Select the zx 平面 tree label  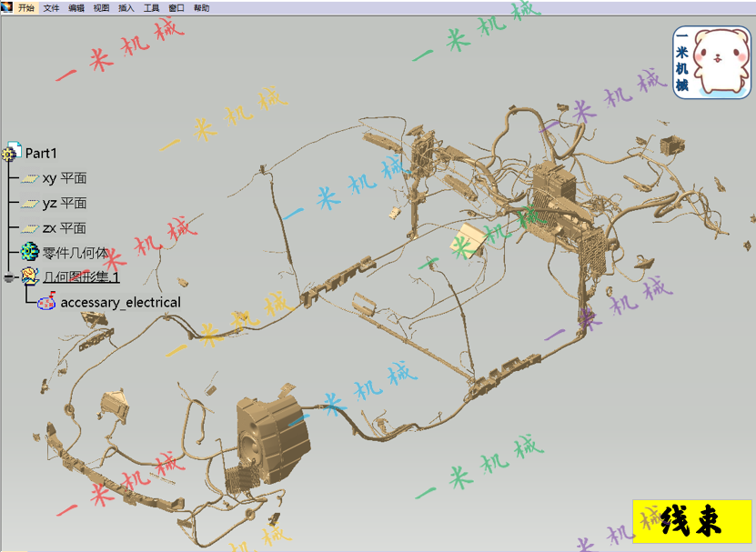click(65, 228)
